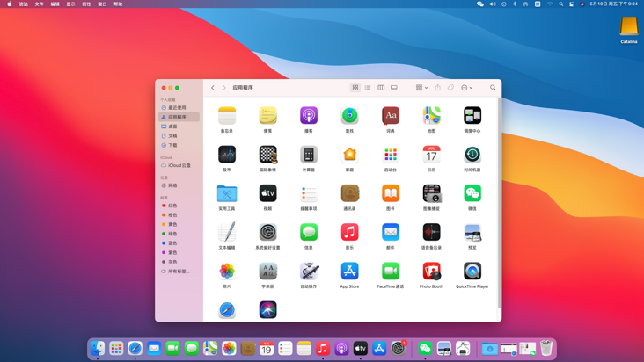
Task: Select the Books app icon
Action: (x=391, y=193)
